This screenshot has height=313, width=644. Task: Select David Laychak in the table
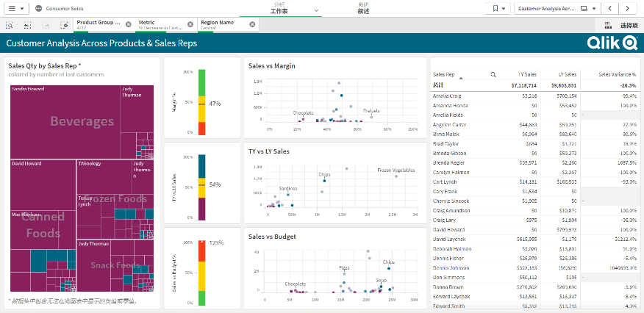[x=449, y=240]
